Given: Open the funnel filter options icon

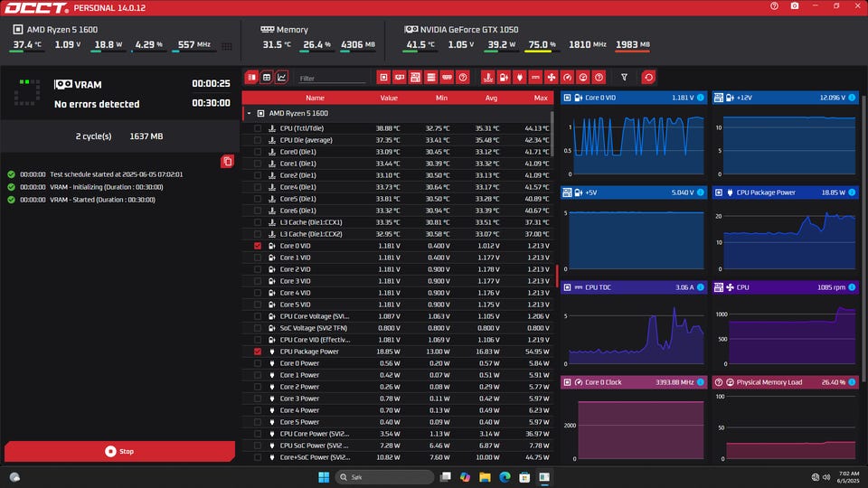Looking at the screenshot, I should click(625, 78).
